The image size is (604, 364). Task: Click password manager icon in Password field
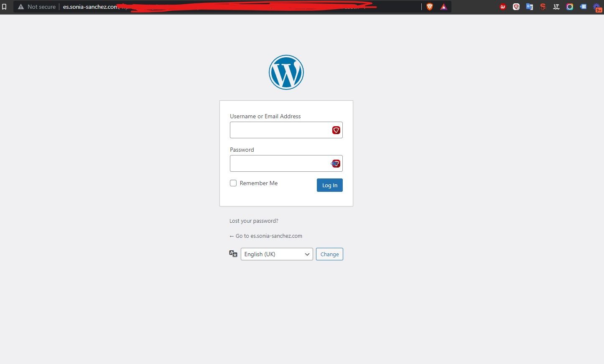336,163
